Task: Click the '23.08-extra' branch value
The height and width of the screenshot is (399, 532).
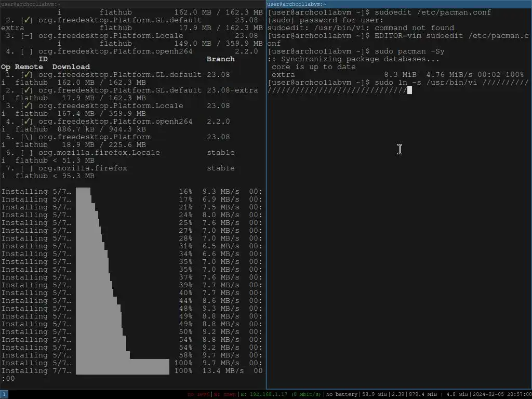Action: (x=232, y=90)
